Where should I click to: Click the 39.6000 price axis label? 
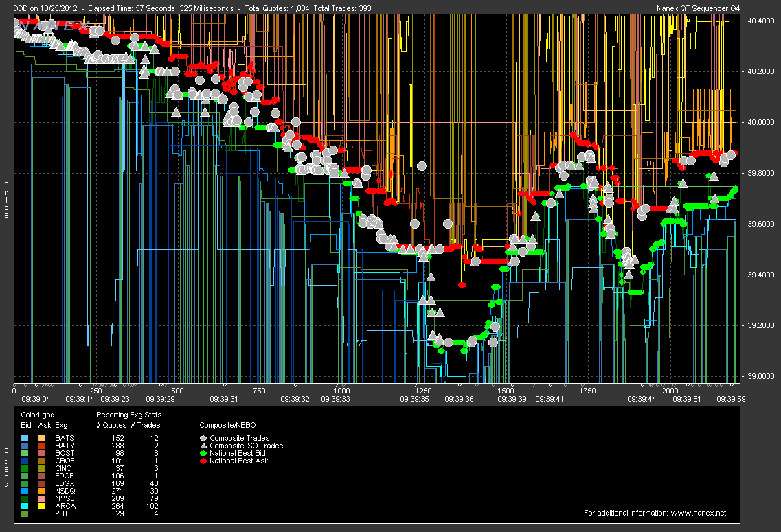pos(760,224)
